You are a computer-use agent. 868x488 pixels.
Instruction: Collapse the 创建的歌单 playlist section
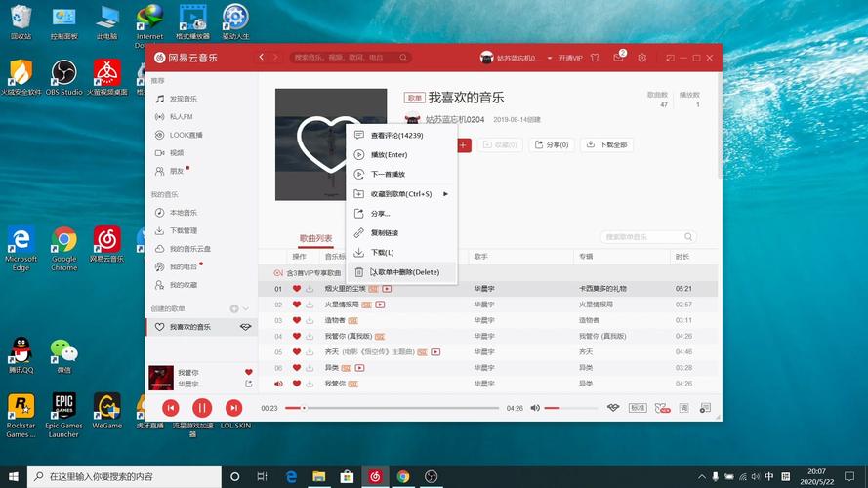(x=246, y=309)
